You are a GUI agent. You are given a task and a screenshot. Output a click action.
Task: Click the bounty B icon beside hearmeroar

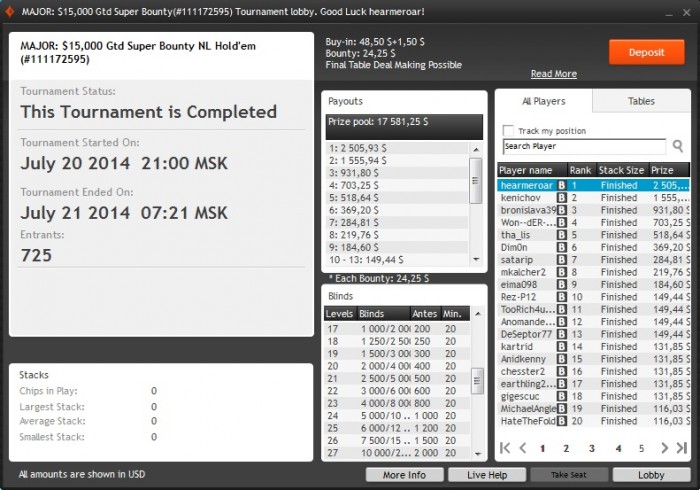[562, 185]
